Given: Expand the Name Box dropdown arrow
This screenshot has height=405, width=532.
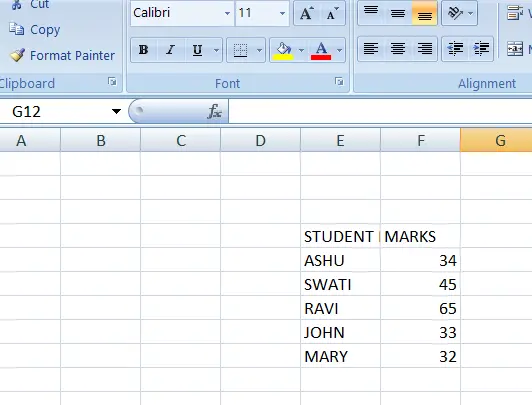Looking at the screenshot, I should tap(116, 111).
